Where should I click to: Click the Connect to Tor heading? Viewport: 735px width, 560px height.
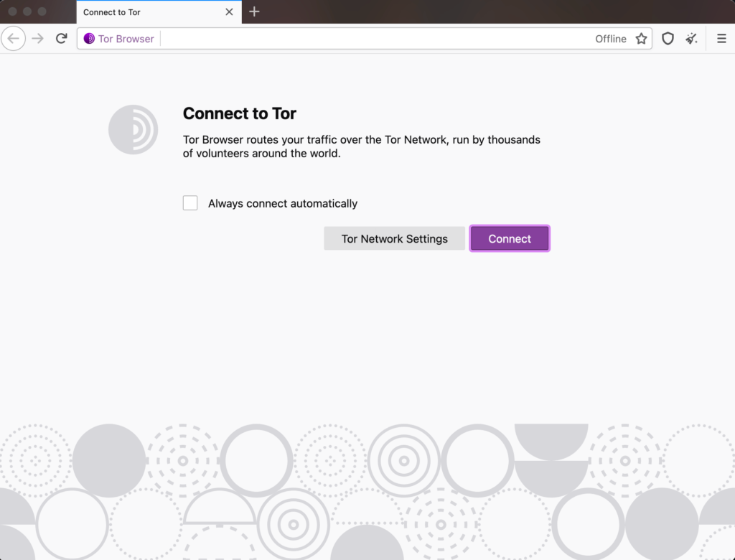click(x=240, y=113)
